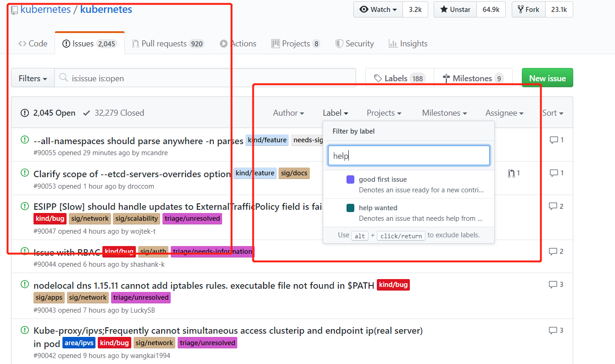Viewport: 615px width, 364px height.
Task: Click the sig/scalability label
Action: [x=137, y=218]
